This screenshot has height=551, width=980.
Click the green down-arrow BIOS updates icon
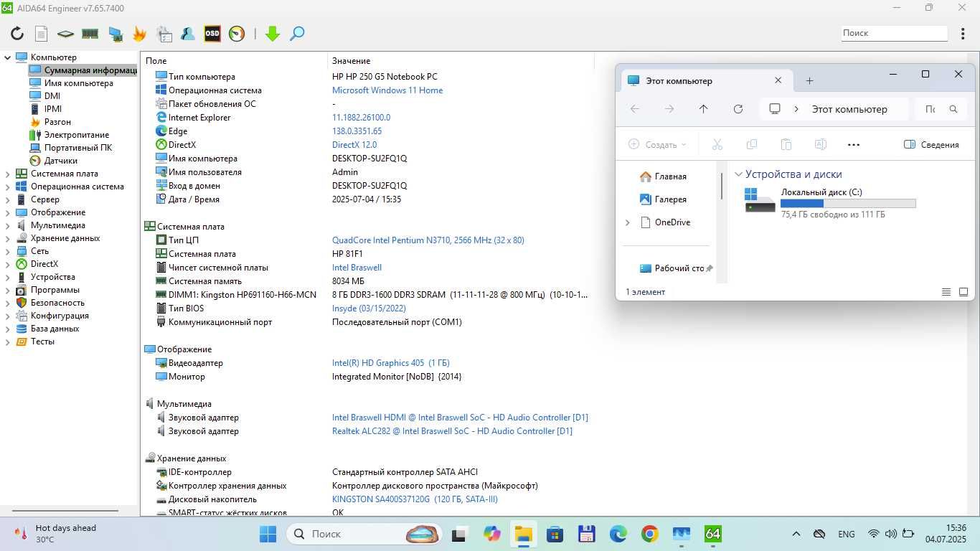point(273,34)
